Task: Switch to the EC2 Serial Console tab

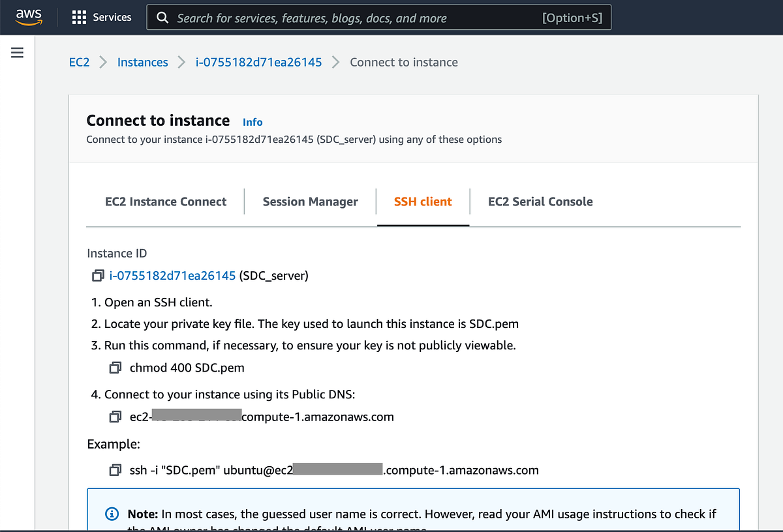Action: coord(540,201)
